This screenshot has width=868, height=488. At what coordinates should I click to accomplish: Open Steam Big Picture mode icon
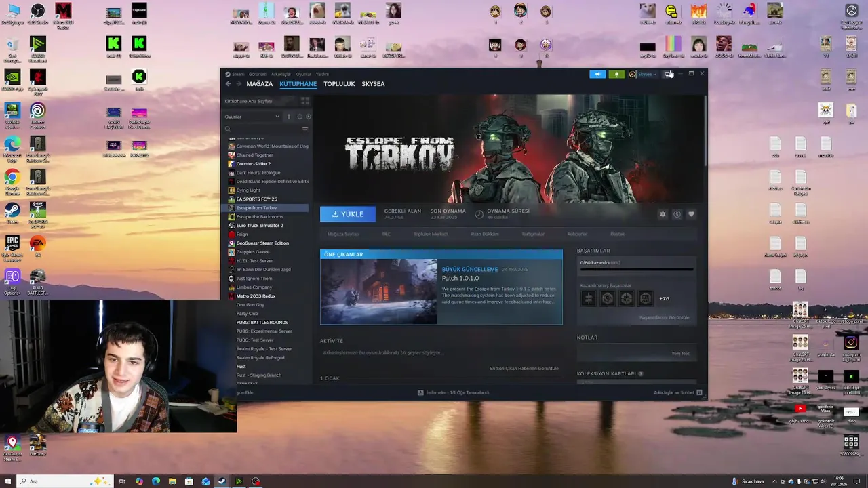click(669, 74)
